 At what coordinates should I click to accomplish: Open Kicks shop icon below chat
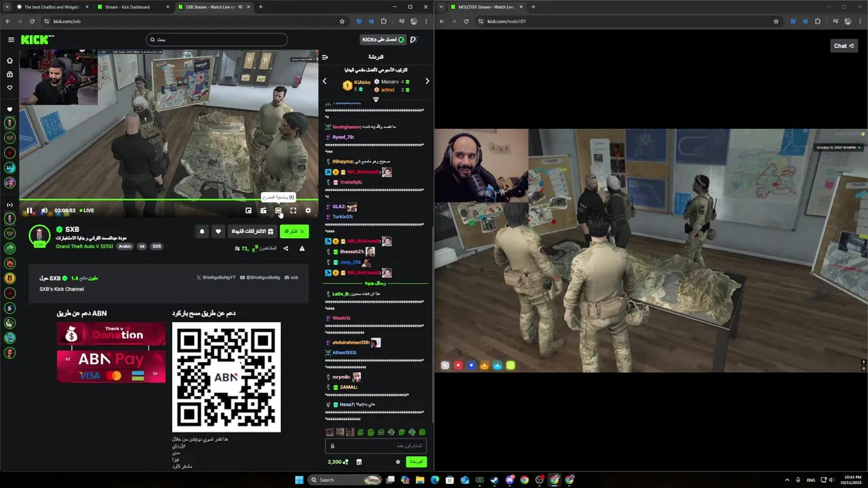click(x=359, y=462)
